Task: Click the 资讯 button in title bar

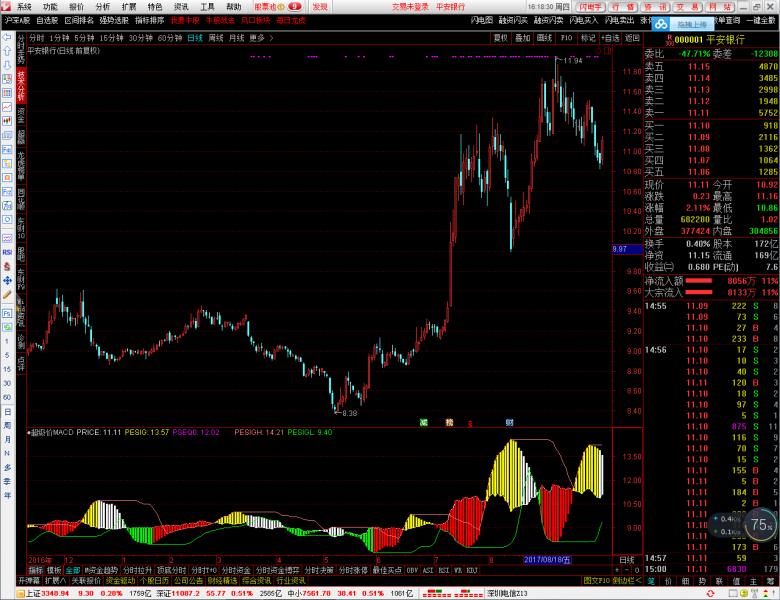Action: (655, 7)
